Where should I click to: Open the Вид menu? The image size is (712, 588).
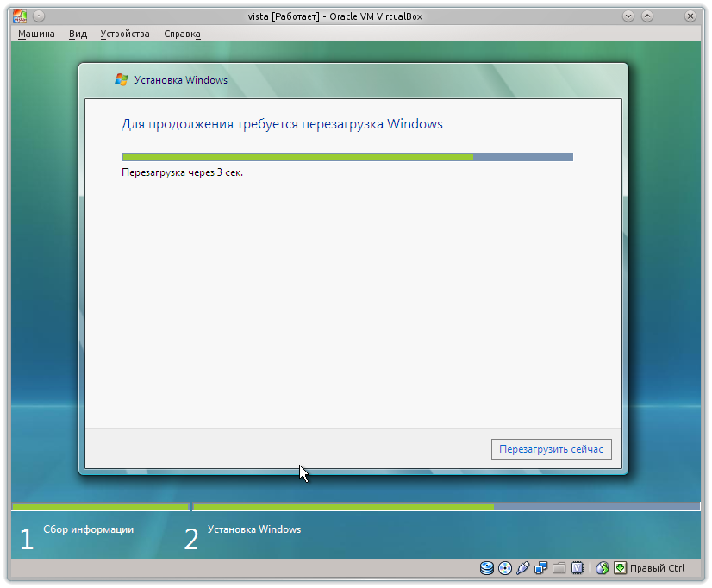(x=78, y=34)
